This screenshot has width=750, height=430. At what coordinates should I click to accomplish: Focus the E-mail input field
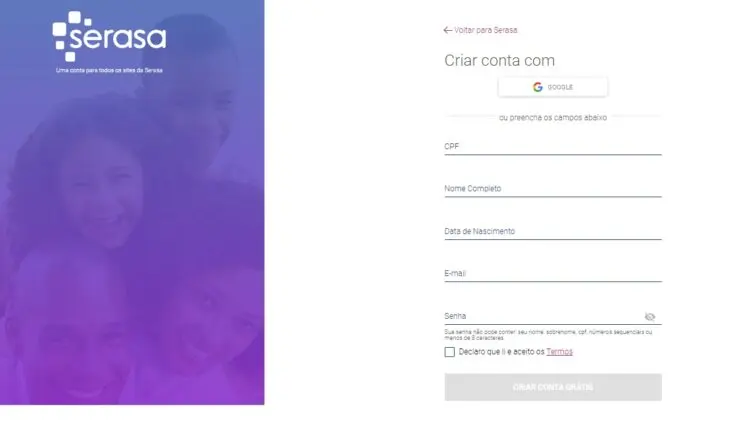552,273
